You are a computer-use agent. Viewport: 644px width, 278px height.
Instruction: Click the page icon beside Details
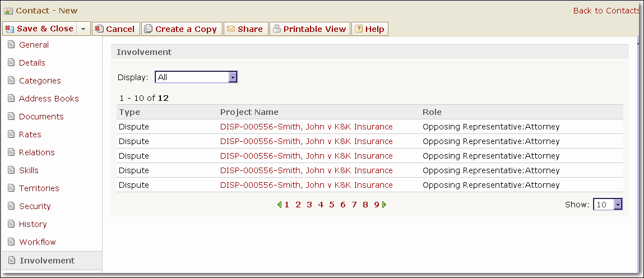(11, 62)
